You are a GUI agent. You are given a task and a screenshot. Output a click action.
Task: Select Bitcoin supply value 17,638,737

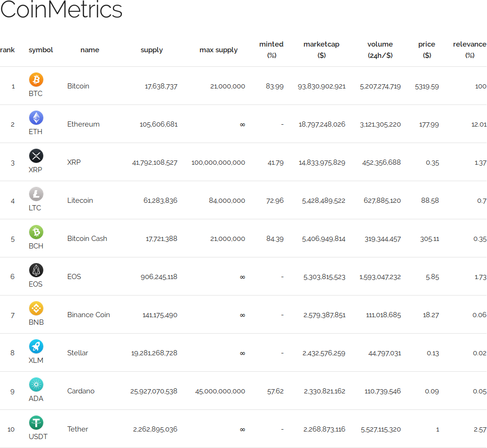[161, 87]
